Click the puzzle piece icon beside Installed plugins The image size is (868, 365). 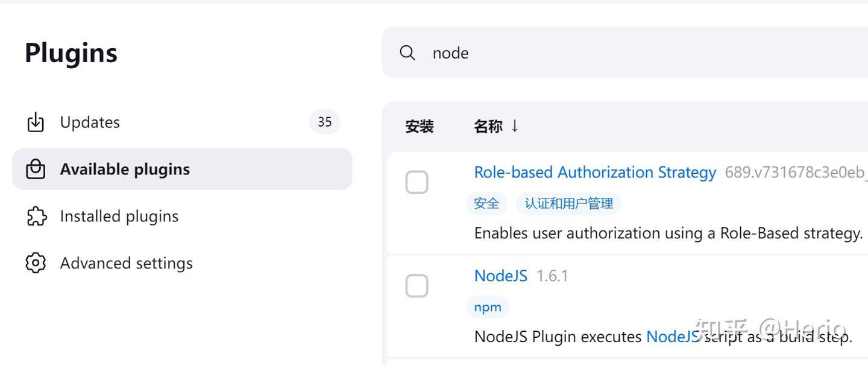36,216
